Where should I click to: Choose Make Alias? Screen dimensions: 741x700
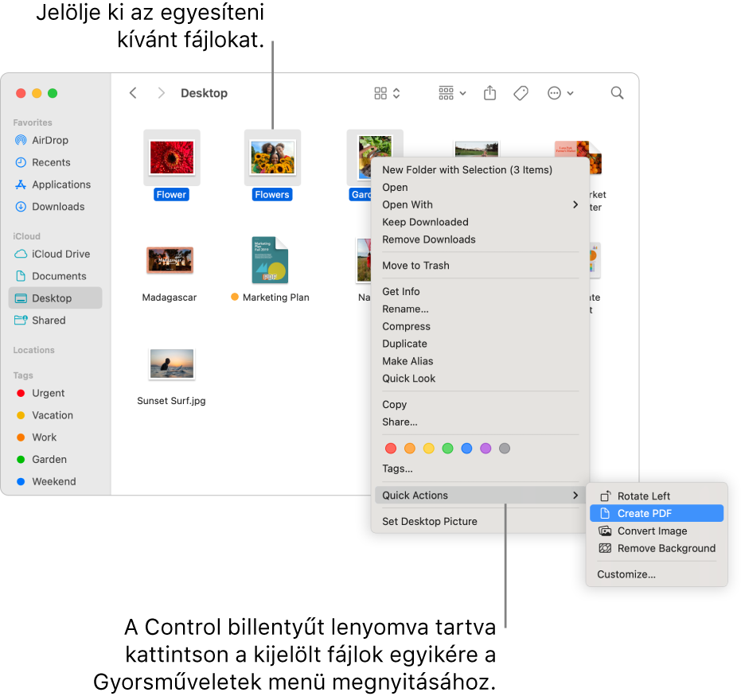click(408, 361)
